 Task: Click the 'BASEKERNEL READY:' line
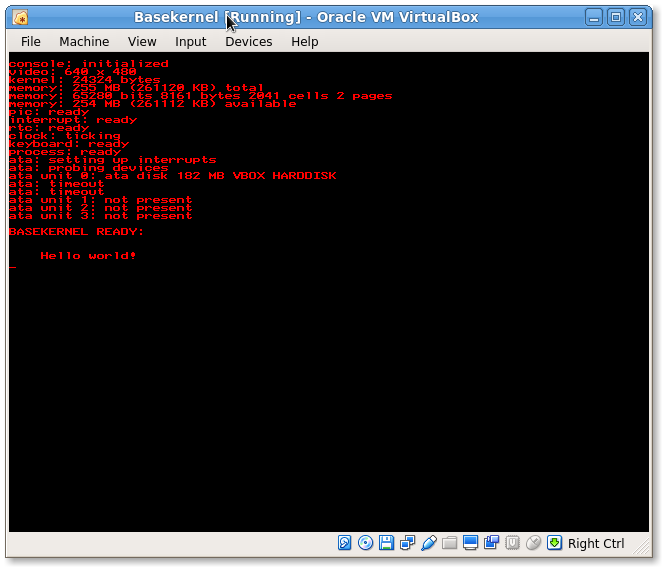pos(76,231)
